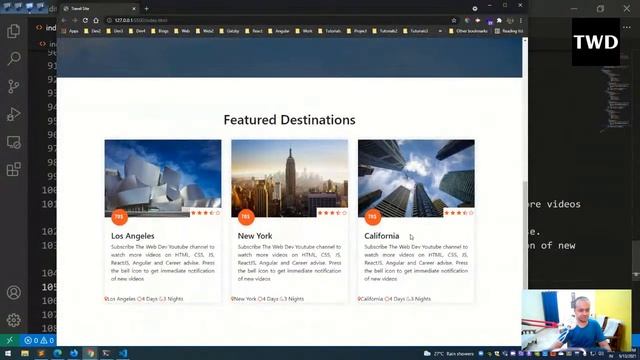The image size is (640, 360).
Task: Open the Angular bookmark folder
Action: [x=278, y=31]
